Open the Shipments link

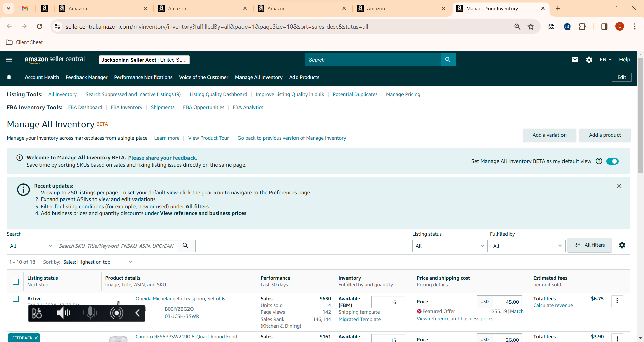(x=163, y=107)
